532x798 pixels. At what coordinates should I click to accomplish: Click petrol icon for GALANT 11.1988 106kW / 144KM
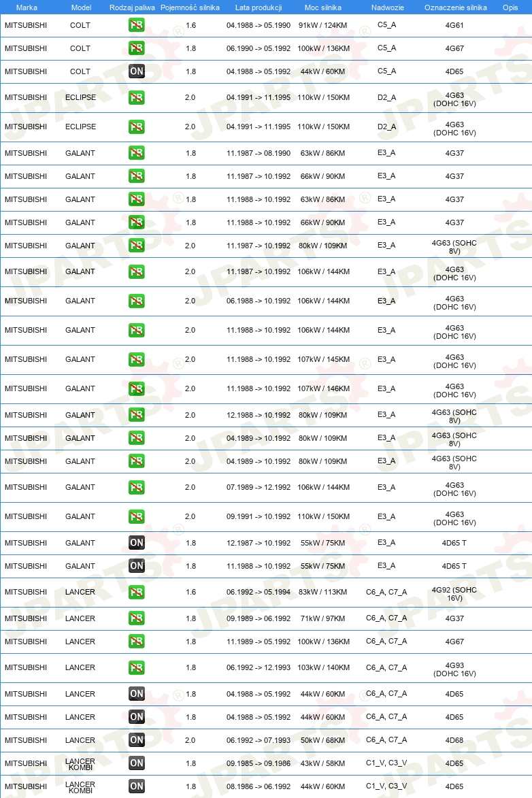[x=137, y=331]
